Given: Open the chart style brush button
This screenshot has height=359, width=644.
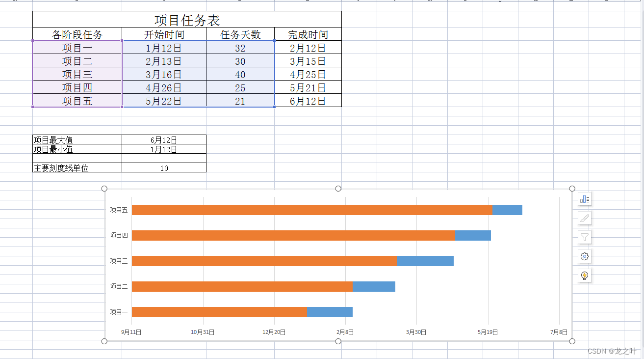Looking at the screenshot, I should (x=585, y=218).
